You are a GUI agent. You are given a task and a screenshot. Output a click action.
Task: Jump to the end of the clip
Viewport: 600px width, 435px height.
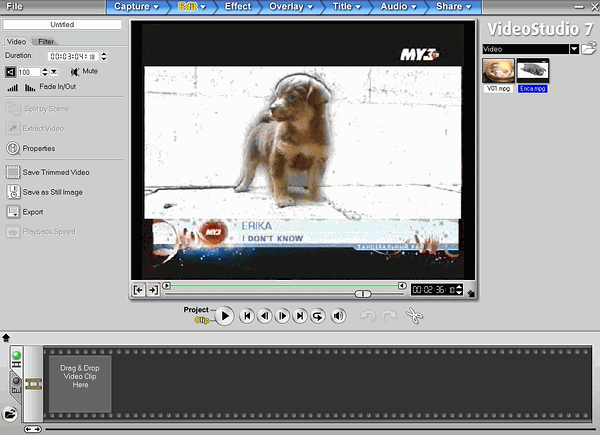(x=300, y=316)
